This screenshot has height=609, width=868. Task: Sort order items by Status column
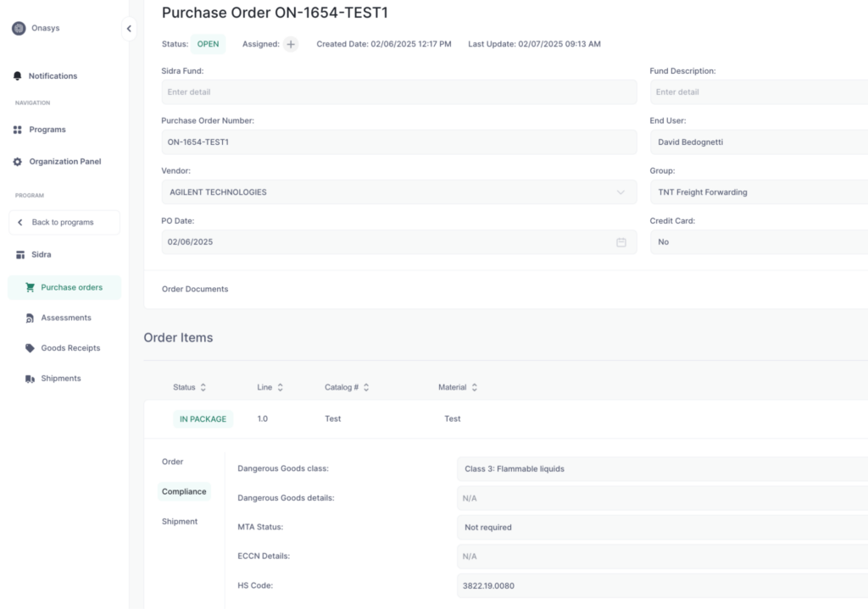[x=189, y=387]
